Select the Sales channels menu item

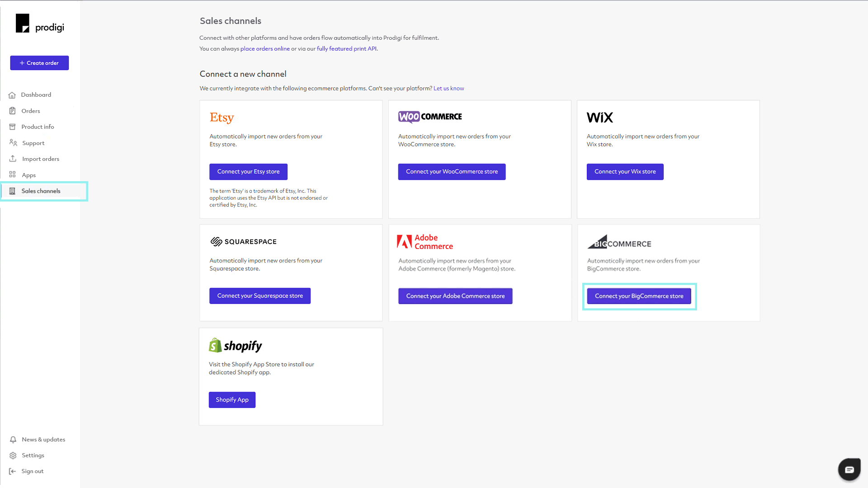pos(41,191)
